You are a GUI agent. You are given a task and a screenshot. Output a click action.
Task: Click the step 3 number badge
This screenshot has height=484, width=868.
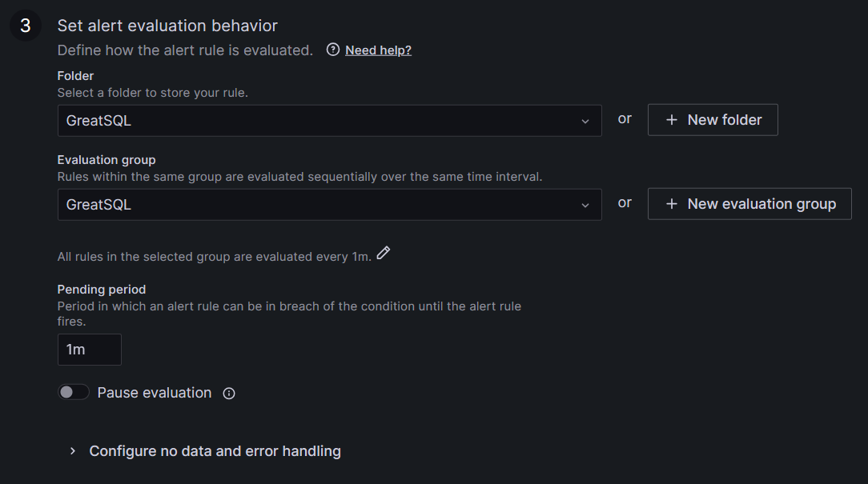tap(25, 26)
